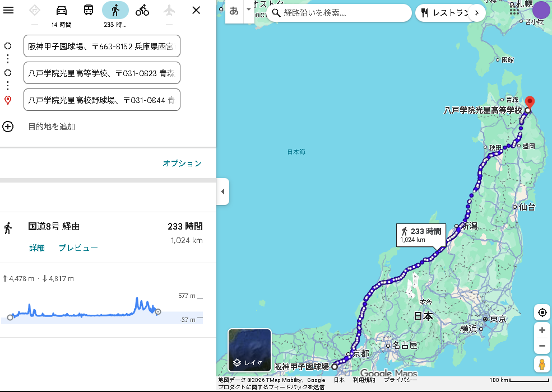
Task: Select recommended travel mode icon
Action: point(35,10)
